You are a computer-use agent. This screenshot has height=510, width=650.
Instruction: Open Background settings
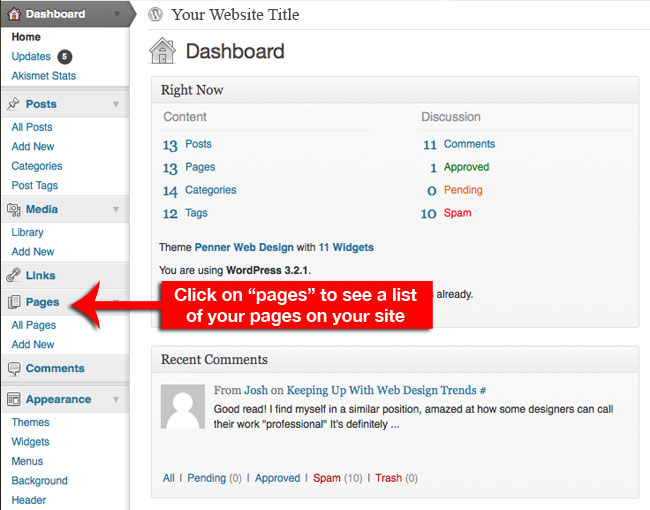[x=39, y=481]
